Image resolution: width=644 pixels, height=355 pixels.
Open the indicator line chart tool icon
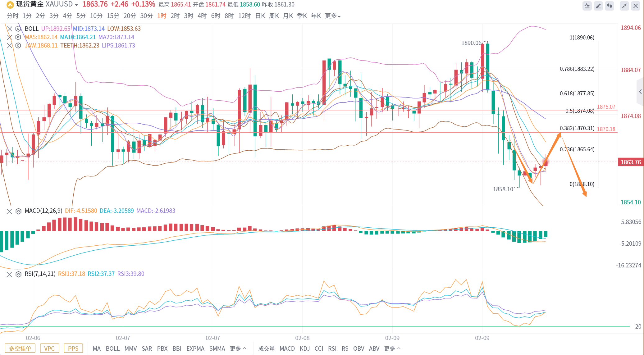pos(587,6)
